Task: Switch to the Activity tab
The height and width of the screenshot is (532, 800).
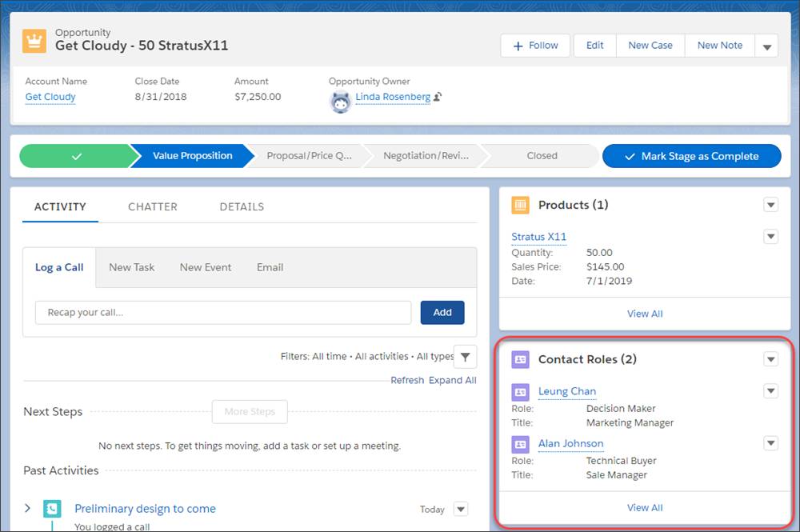Action: 60,206
